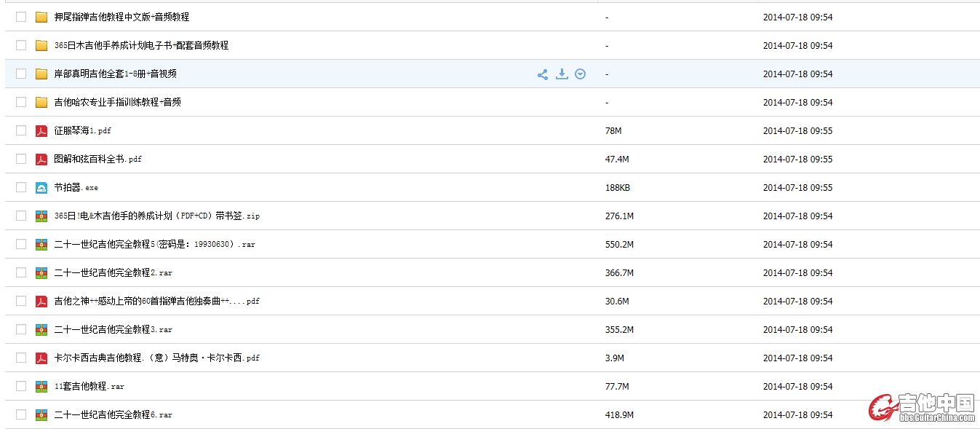This screenshot has width=980, height=429.
Task: Open the more-options dropdown on 岸部真明吉他全套 row
Action: coord(580,74)
